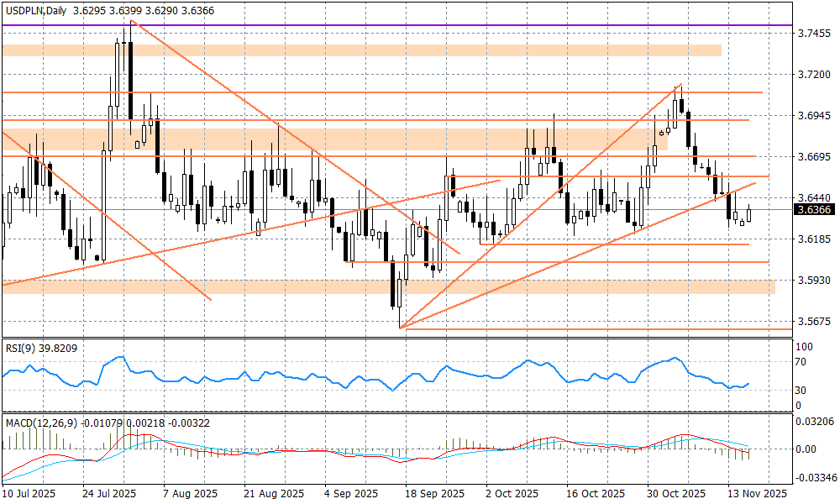
Task: Click the 3.5675 price axis label
Action: 813,322
